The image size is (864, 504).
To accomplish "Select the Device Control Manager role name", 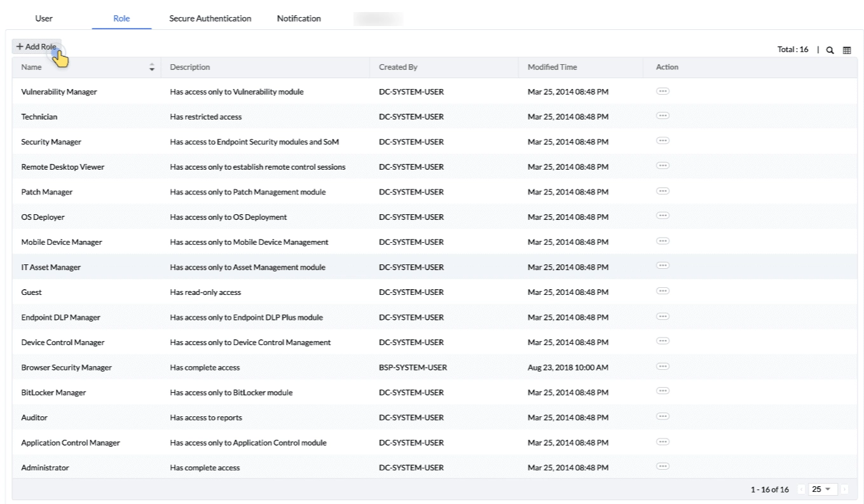I will (x=63, y=343).
